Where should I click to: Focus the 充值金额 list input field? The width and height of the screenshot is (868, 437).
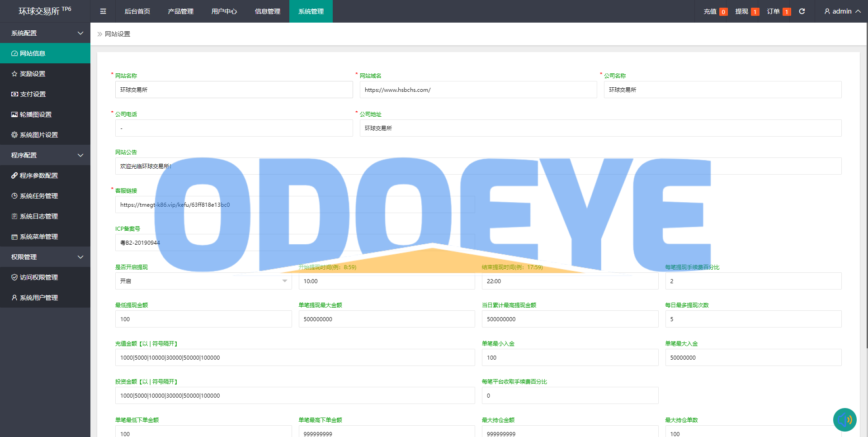(295, 357)
